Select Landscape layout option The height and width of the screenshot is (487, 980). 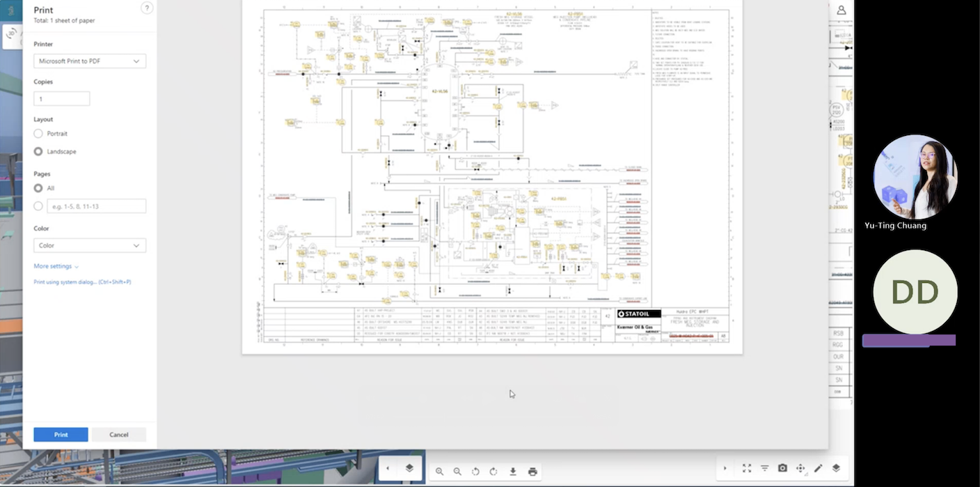click(38, 151)
